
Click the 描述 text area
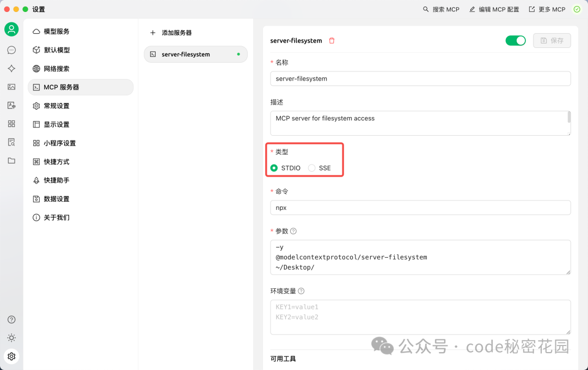tap(420, 123)
